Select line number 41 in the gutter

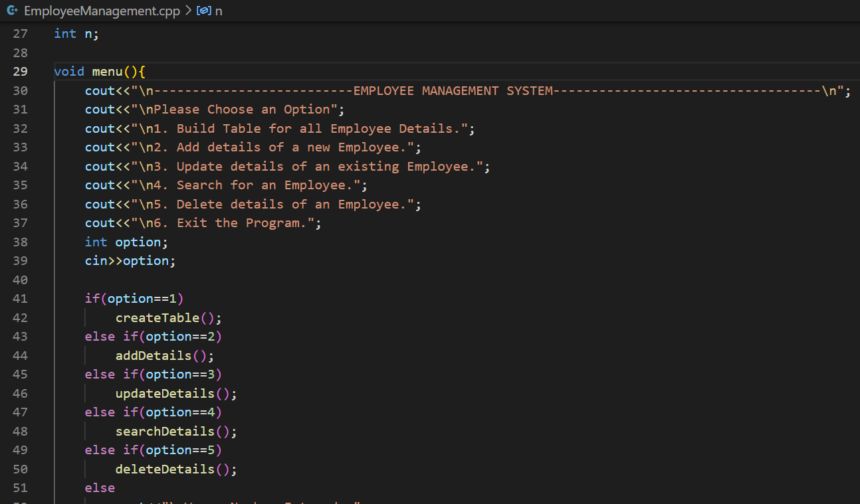click(x=20, y=298)
